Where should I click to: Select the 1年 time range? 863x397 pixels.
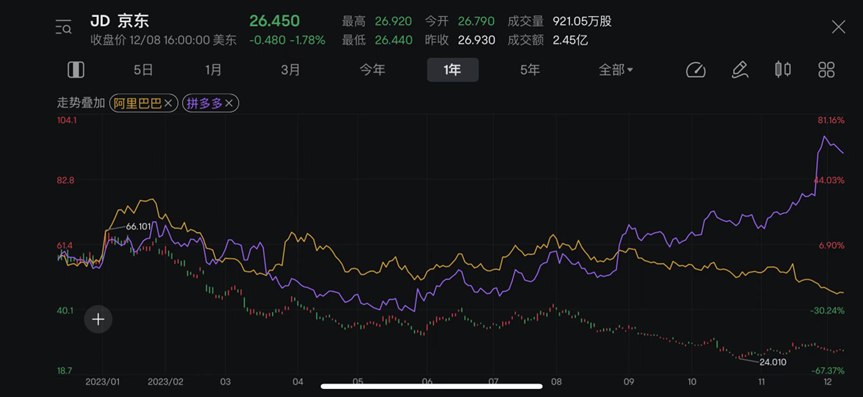(452, 70)
